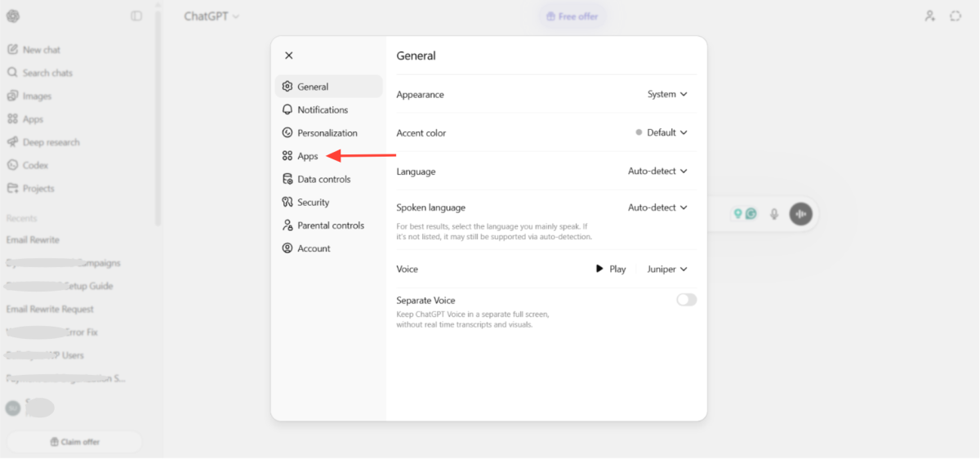Open the Apps settings section
980x459 pixels.
point(307,156)
